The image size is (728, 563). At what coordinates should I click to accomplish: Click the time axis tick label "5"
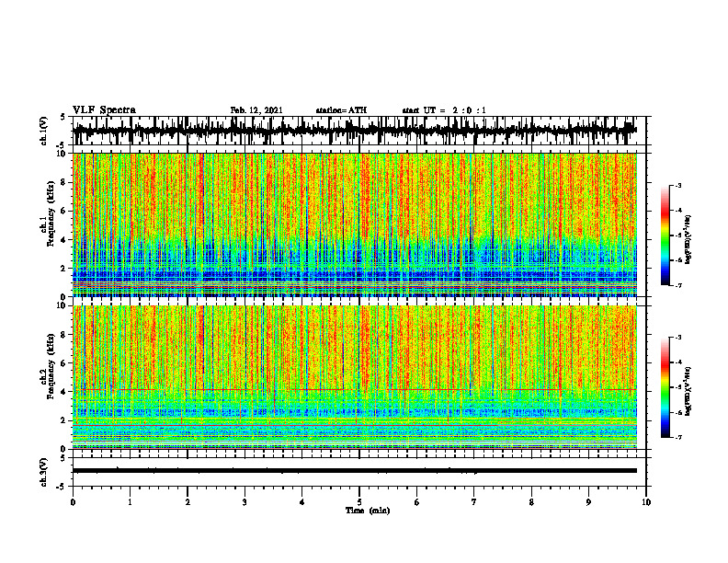[359, 502]
